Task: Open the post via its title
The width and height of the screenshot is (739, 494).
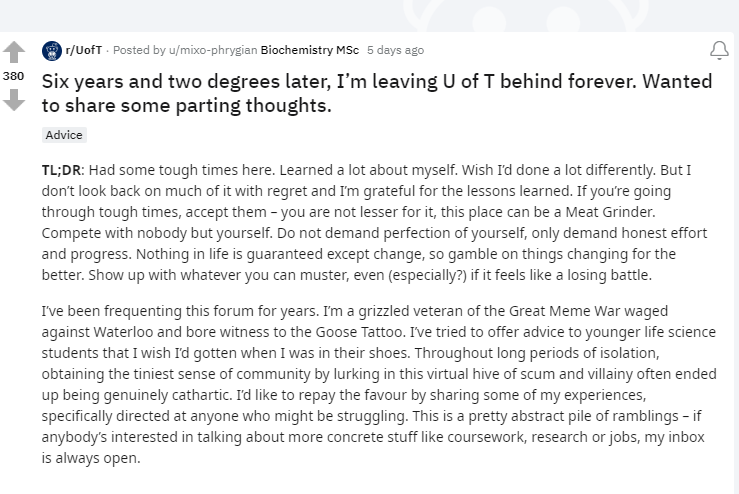Action: pos(376,92)
